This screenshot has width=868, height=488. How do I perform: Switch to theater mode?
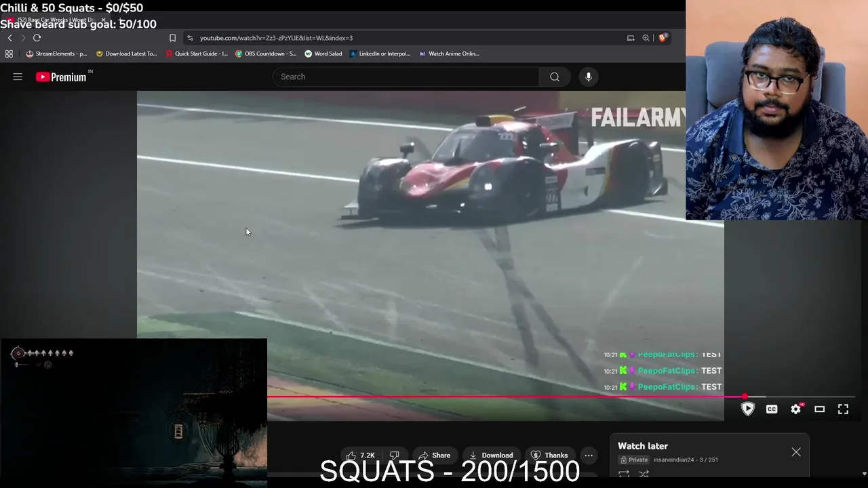click(x=819, y=409)
